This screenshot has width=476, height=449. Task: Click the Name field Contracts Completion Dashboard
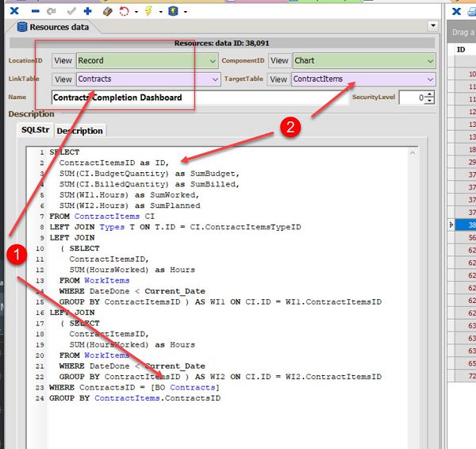[x=200, y=98]
